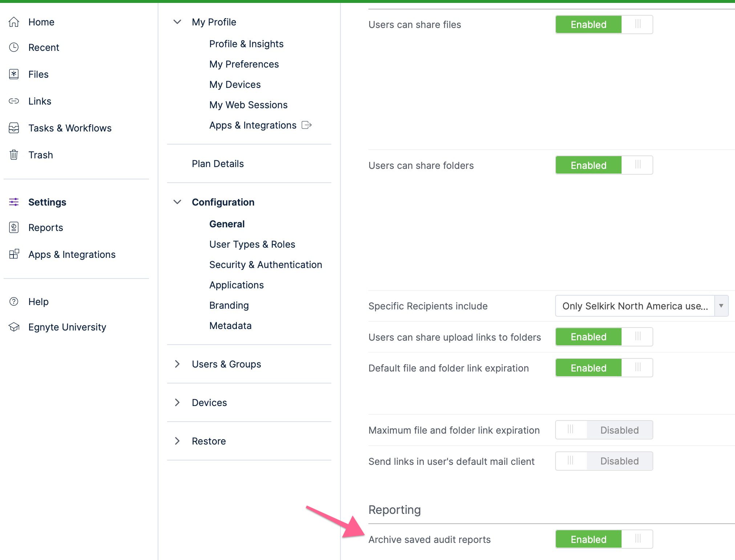Click the dropdown arrow for Specific Recipients
The height and width of the screenshot is (560, 735).
(721, 306)
